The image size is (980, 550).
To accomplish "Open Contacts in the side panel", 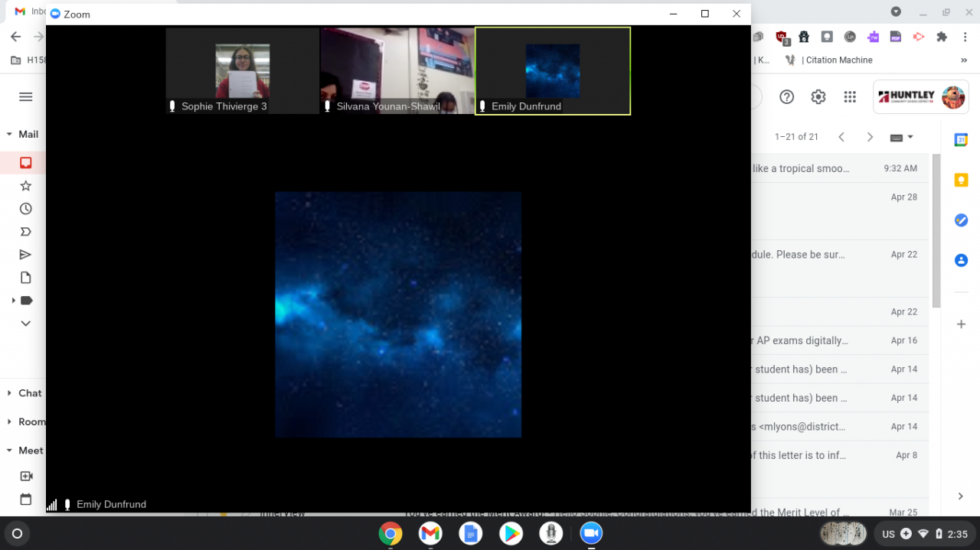I will point(961,260).
